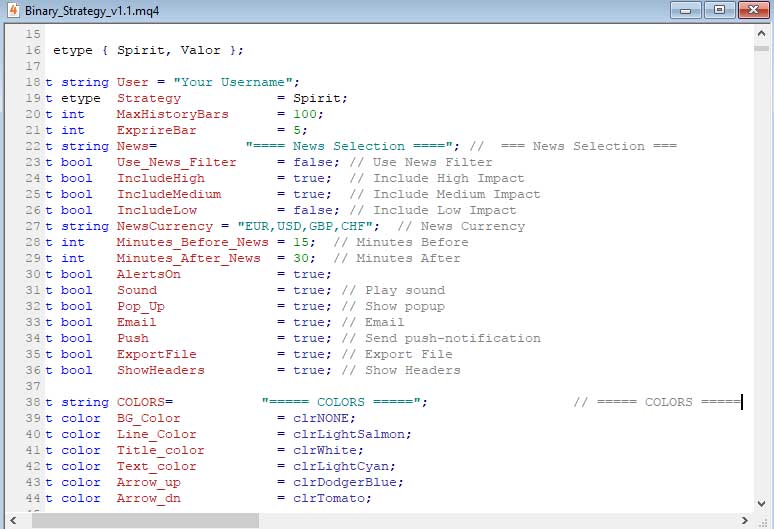Image resolution: width=774 pixels, height=529 pixels.
Task: Click line number 38 in the gutter
Action: 33,402
